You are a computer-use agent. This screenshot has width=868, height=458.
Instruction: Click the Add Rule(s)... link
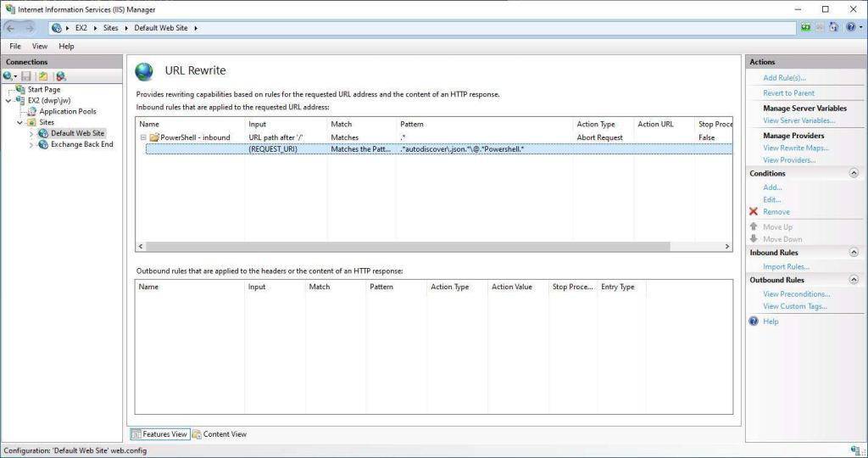(784, 78)
